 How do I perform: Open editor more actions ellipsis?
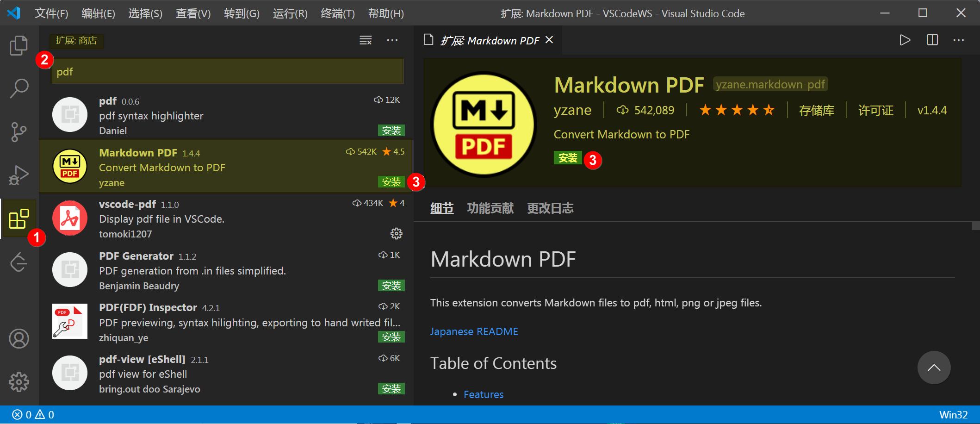click(959, 40)
